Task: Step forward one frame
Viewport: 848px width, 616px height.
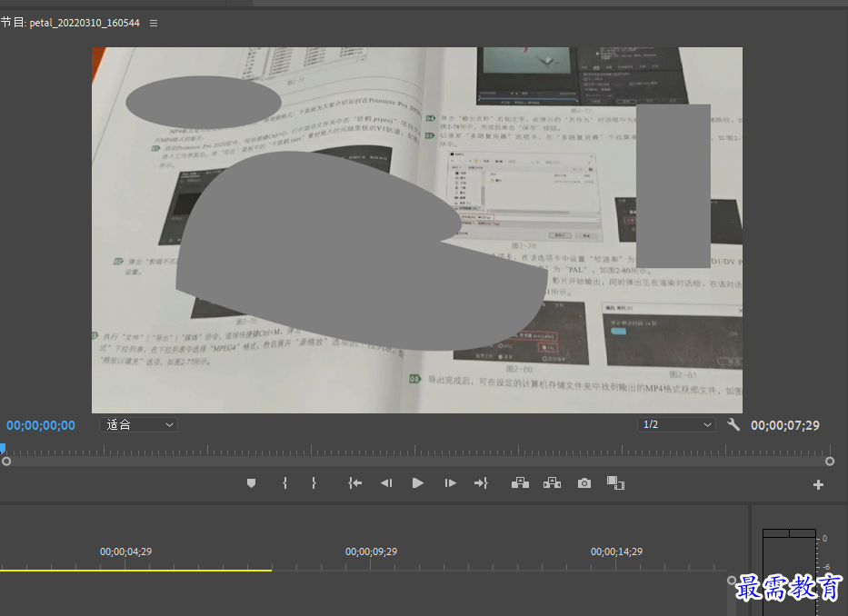Action: 450,483
